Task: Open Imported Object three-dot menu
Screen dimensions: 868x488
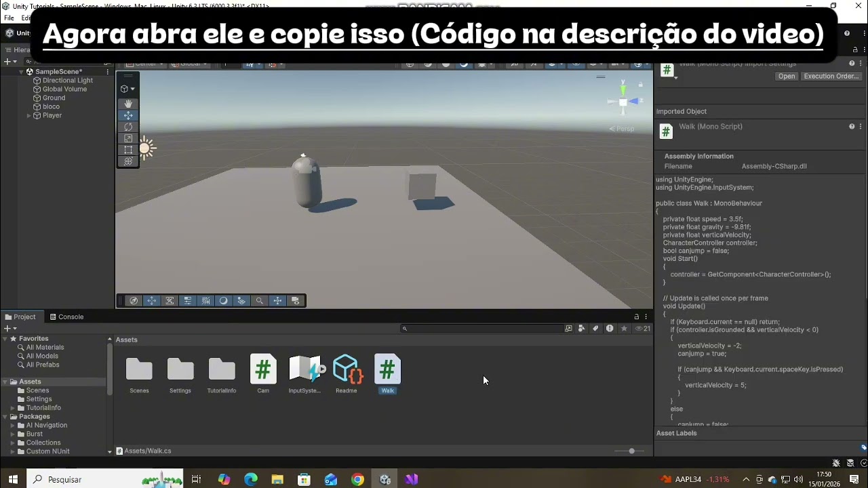Action: tap(861, 127)
